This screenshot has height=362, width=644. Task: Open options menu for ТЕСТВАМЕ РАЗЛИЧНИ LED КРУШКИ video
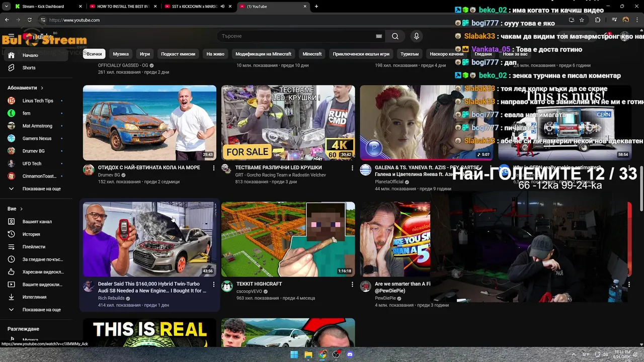click(x=352, y=168)
